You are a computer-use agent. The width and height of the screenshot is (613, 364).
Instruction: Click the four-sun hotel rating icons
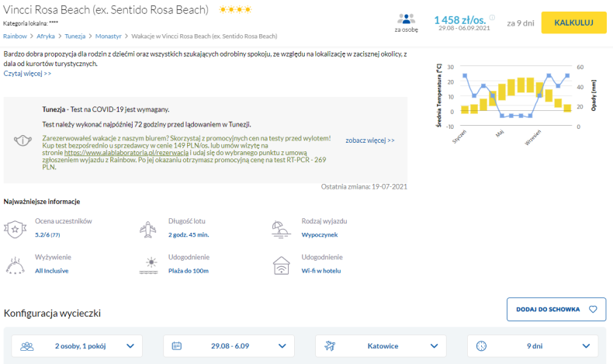click(235, 9)
